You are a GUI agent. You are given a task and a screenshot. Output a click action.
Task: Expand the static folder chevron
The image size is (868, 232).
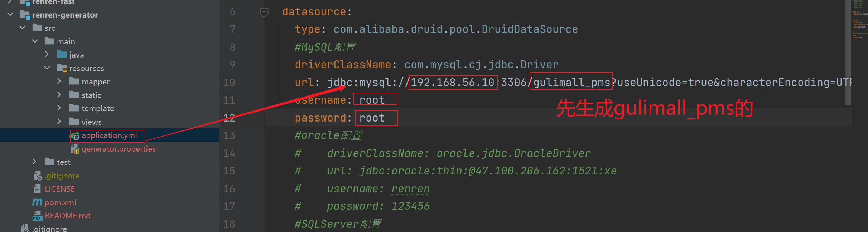[x=59, y=95]
